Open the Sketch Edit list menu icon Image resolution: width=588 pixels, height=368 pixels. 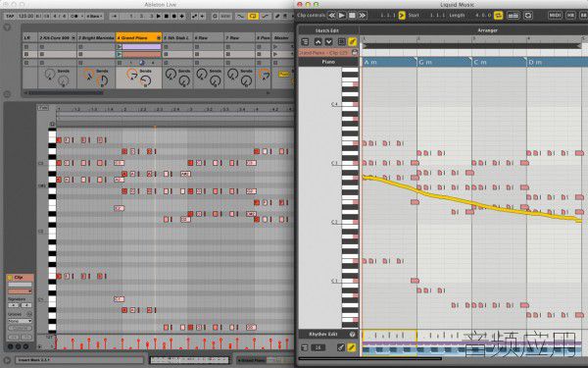[x=305, y=41]
